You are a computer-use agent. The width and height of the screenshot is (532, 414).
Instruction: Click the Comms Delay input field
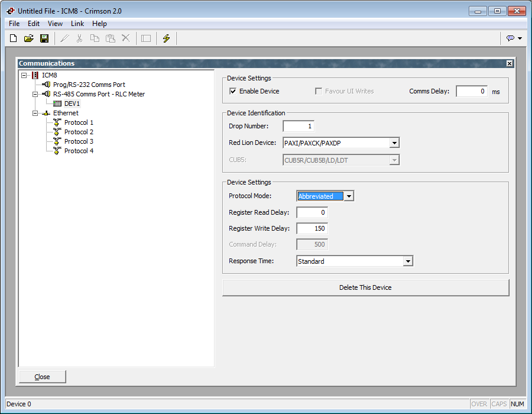pos(472,91)
